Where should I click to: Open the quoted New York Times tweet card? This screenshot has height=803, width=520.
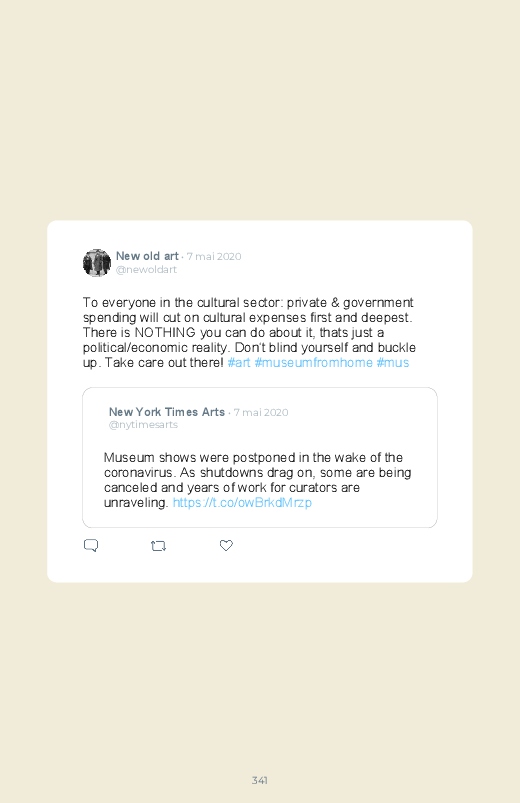(260, 457)
